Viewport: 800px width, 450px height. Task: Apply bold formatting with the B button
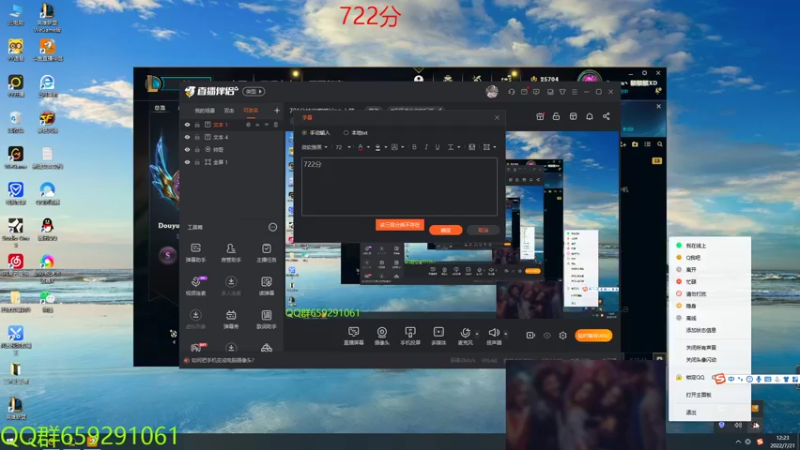pyautogui.click(x=414, y=147)
